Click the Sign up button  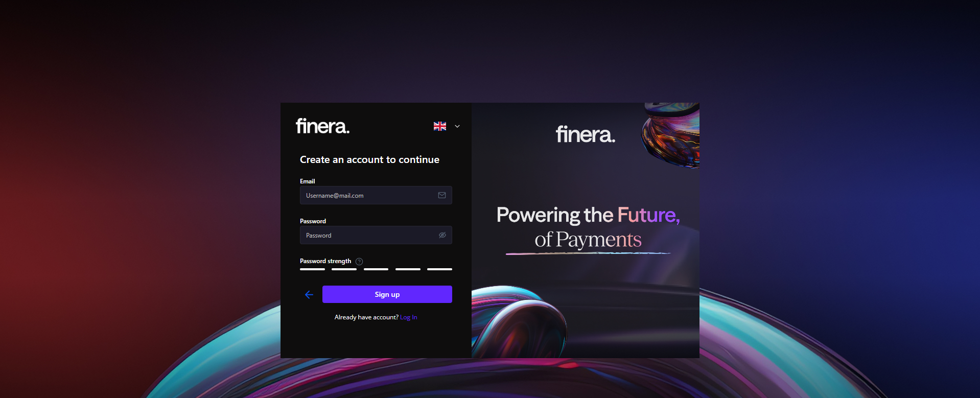point(387,294)
